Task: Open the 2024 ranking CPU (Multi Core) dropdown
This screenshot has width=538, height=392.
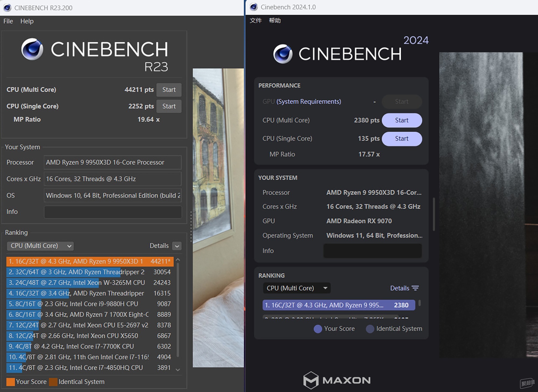Action: pos(297,288)
